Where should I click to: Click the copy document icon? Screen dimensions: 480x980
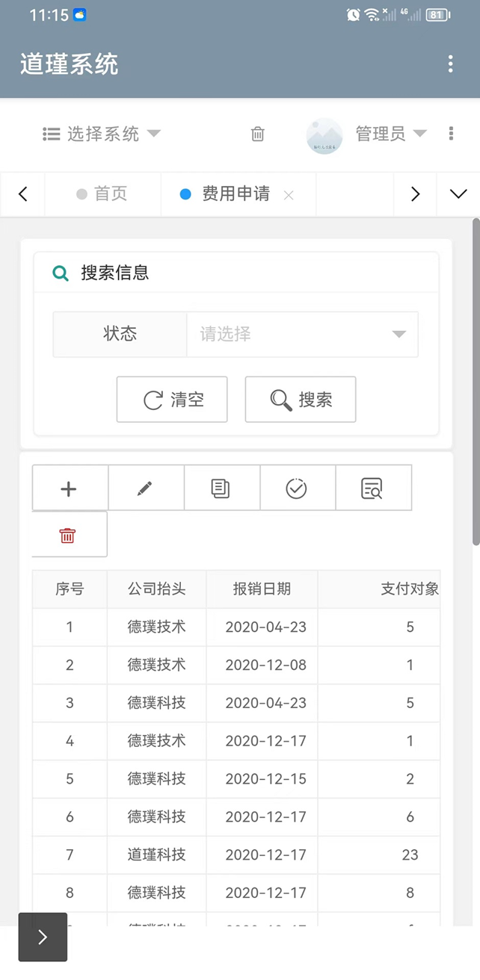pos(221,489)
